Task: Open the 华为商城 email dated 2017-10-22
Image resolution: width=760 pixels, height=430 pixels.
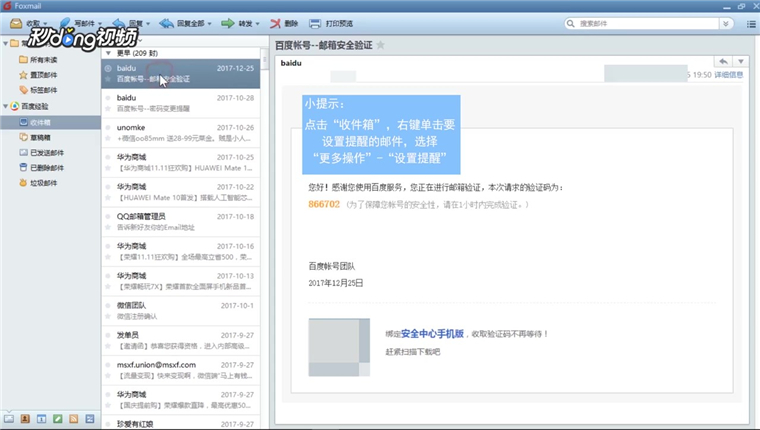Action: click(x=181, y=192)
